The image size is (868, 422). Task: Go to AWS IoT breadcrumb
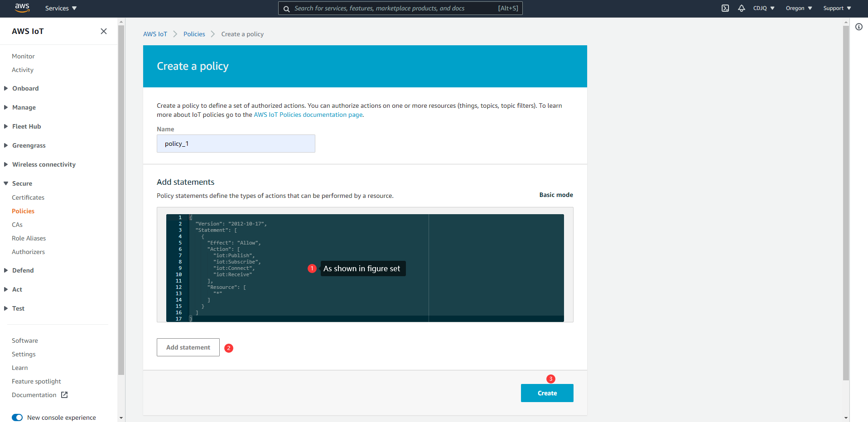pos(155,34)
